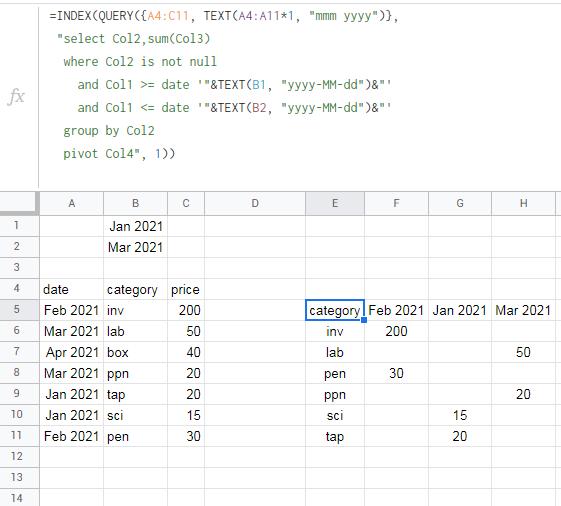
Task: Click value 200 in column F
Action: click(x=396, y=331)
